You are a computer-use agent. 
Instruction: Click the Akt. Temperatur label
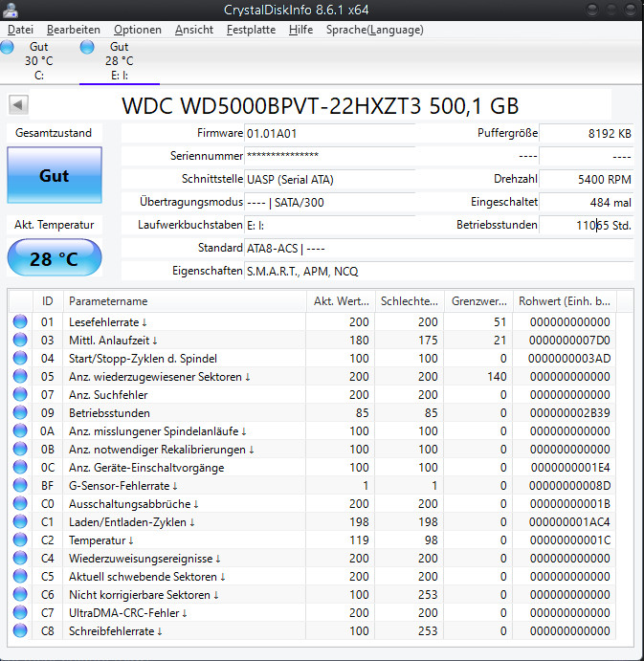55,224
